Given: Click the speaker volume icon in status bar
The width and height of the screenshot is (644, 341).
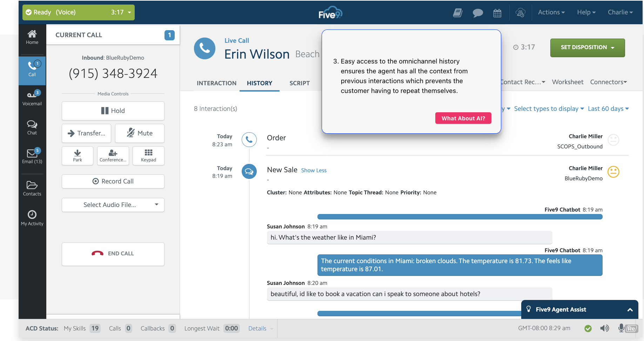Looking at the screenshot, I should pos(604,328).
